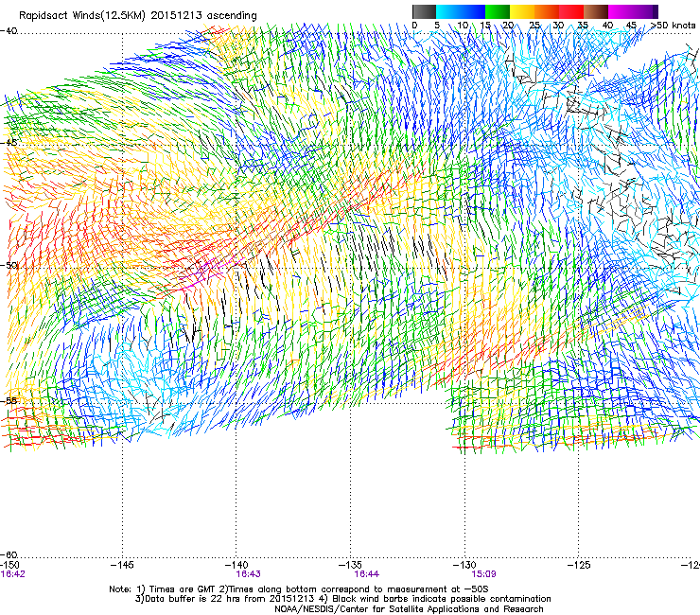
Task: Click the '>50 knots' legend label
Action: pyautogui.click(x=673, y=26)
